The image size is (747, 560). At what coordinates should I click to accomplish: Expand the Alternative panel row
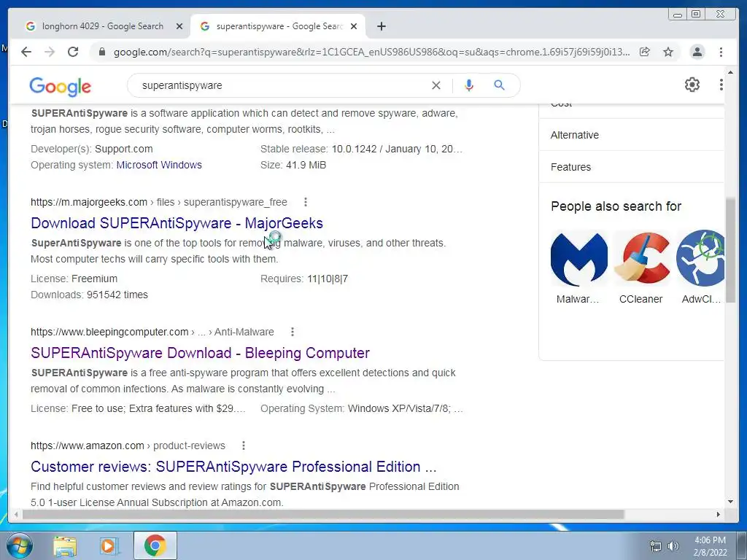(632, 135)
